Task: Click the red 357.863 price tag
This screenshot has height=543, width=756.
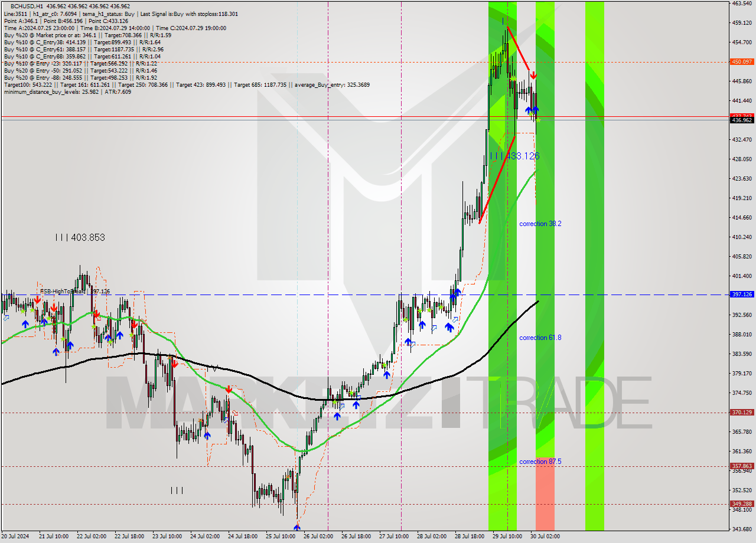Action: 742,466
